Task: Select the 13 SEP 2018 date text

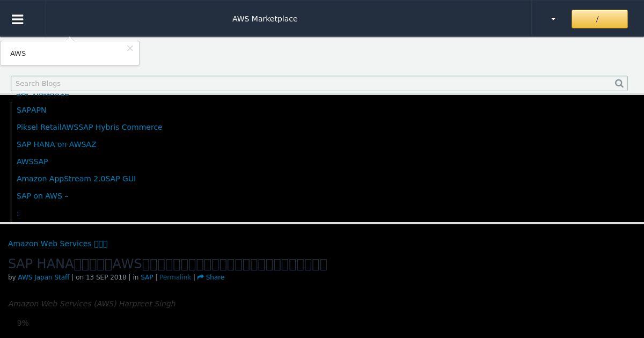Action: tap(106, 277)
